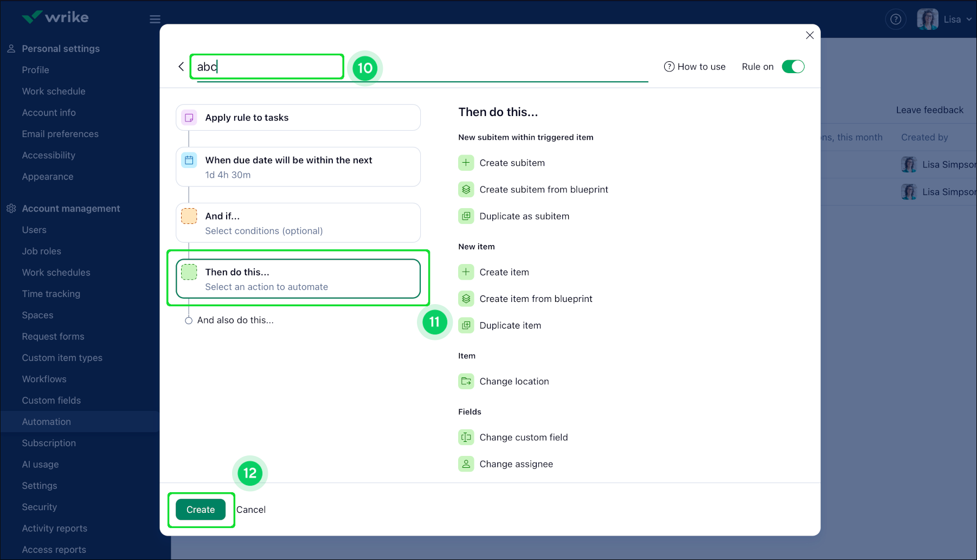This screenshot has height=560, width=977.
Task: Expand the Lisa account dropdown arrow
Action: (x=969, y=20)
